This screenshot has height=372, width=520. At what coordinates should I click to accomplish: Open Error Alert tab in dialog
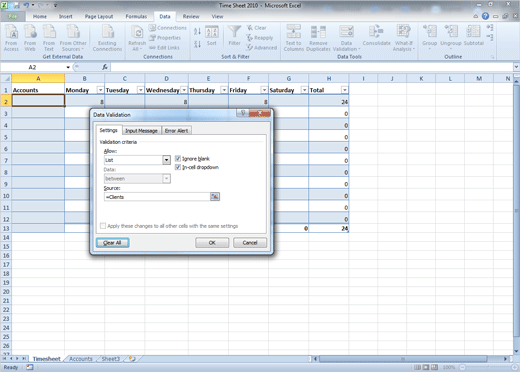[x=176, y=131]
